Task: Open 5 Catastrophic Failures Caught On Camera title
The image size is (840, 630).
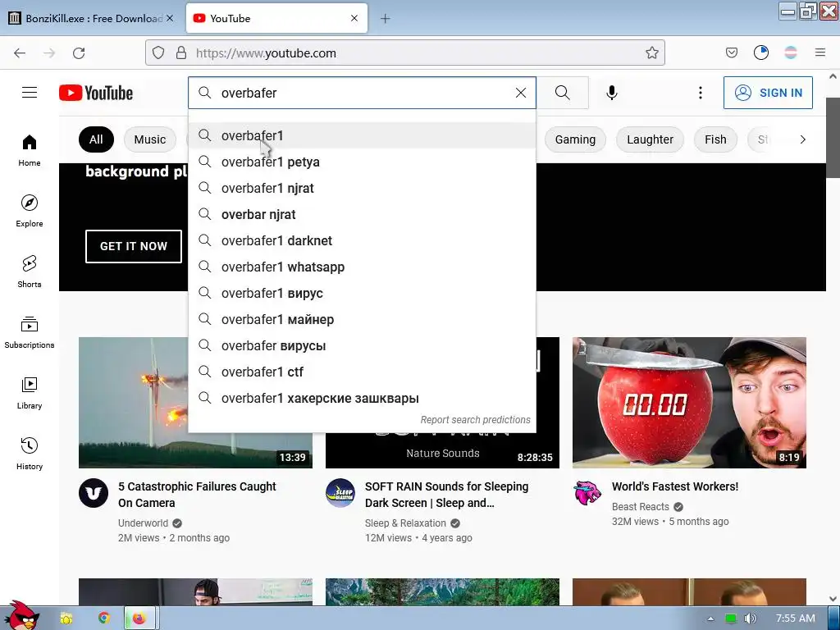Action: coord(197,495)
